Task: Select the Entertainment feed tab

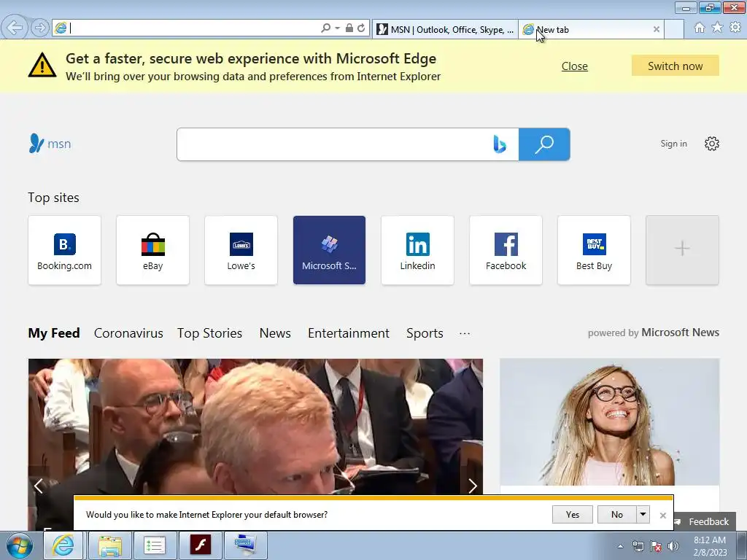Action: (x=349, y=332)
